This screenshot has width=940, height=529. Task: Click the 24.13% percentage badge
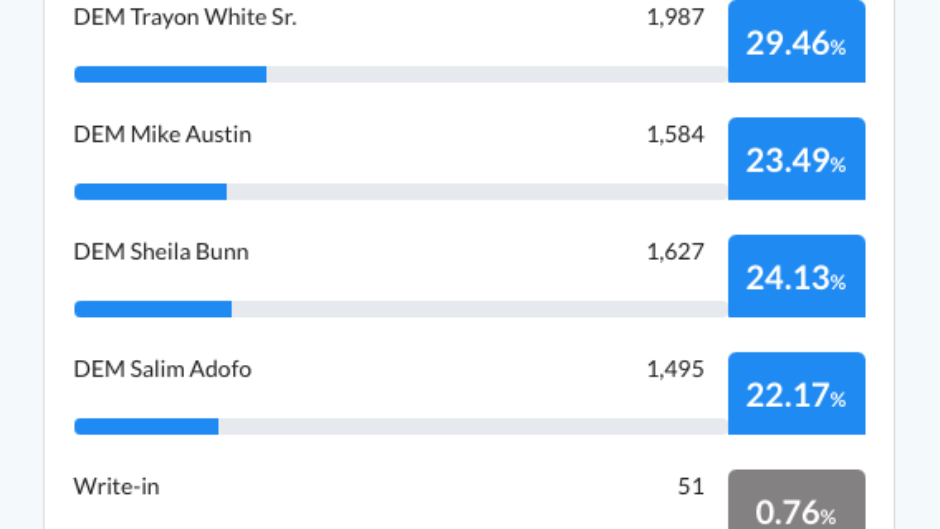tap(796, 276)
